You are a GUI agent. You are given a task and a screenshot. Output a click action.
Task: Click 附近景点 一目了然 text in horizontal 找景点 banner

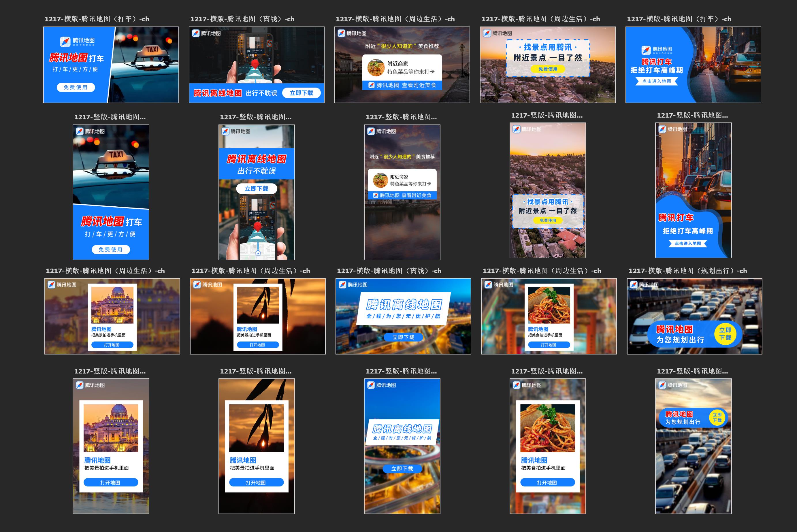pyautogui.click(x=548, y=58)
